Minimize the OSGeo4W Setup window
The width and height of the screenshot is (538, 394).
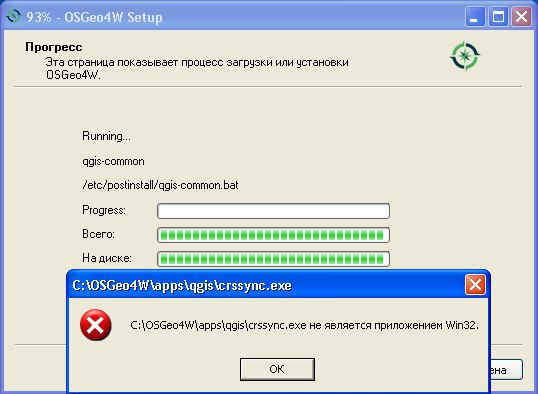click(475, 16)
